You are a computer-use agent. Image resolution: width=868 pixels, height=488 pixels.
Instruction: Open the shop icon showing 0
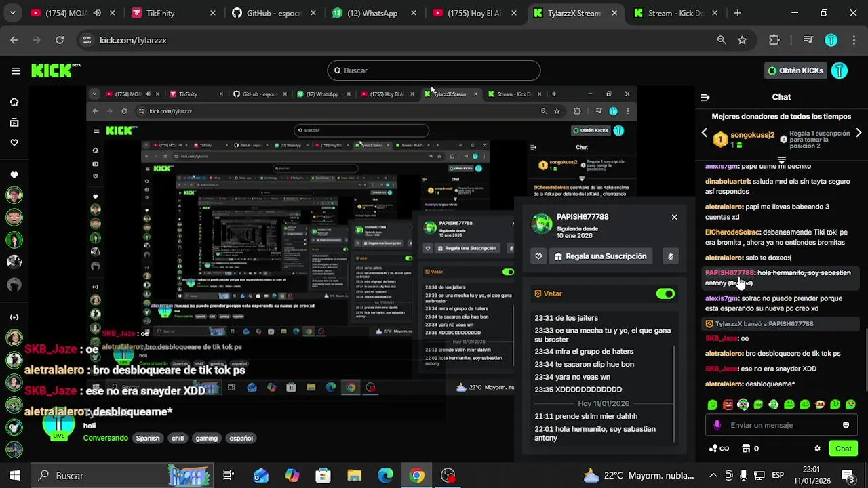pos(750,449)
